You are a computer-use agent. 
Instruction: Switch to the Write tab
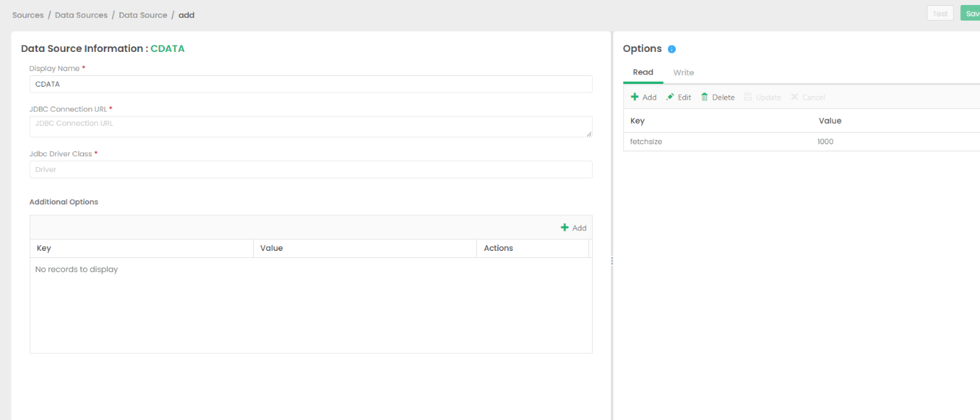click(x=684, y=72)
